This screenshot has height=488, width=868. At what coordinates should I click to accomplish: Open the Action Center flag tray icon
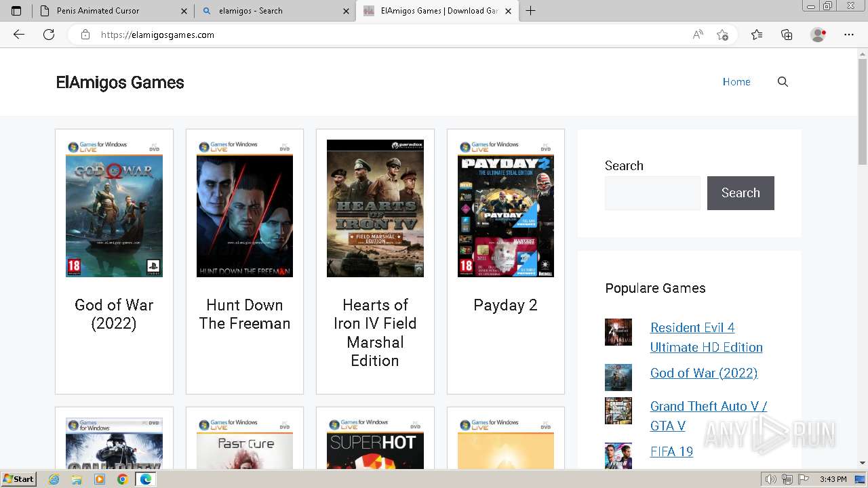pyautogui.click(x=803, y=479)
